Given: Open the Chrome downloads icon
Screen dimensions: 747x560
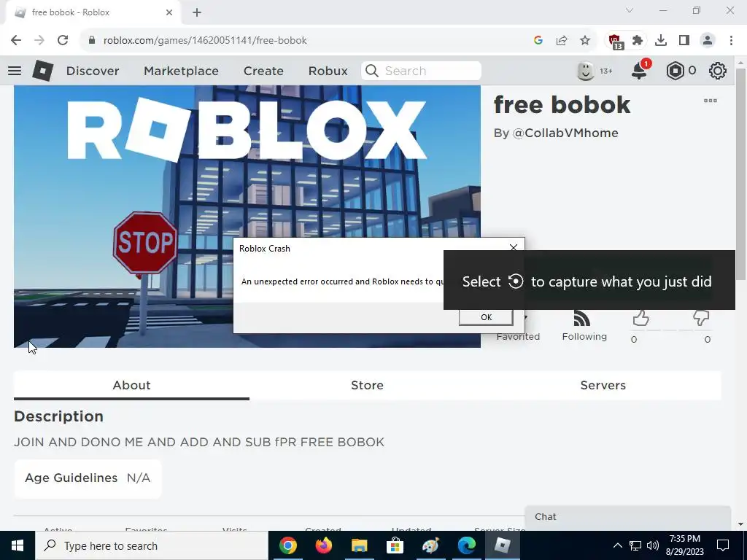Looking at the screenshot, I should [x=661, y=41].
